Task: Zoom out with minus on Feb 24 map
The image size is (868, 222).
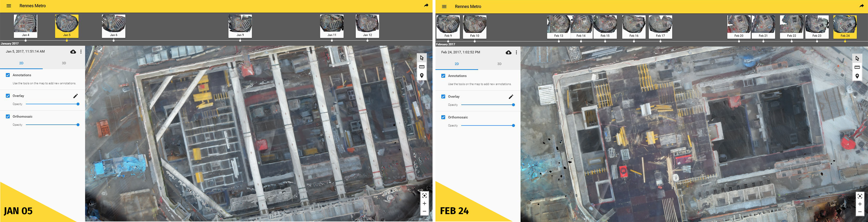Action: pyautogui.click(x=860, y=212)
